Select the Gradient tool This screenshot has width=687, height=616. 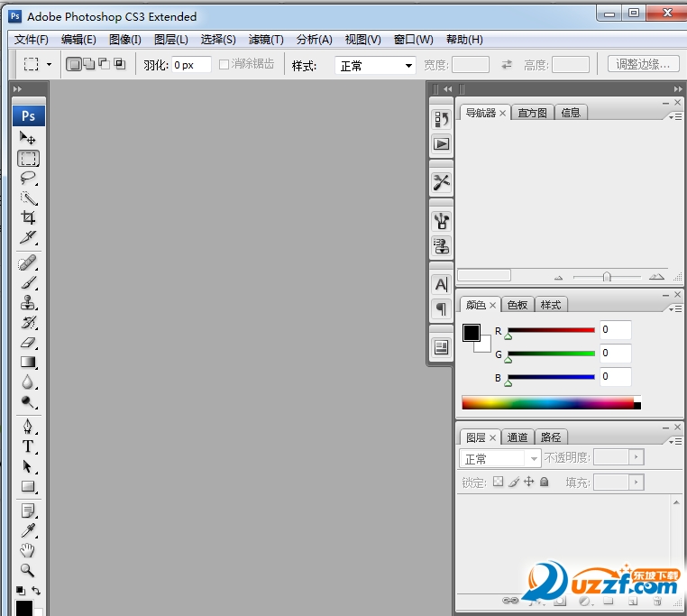pyautogui.click(x=28, y=363)
